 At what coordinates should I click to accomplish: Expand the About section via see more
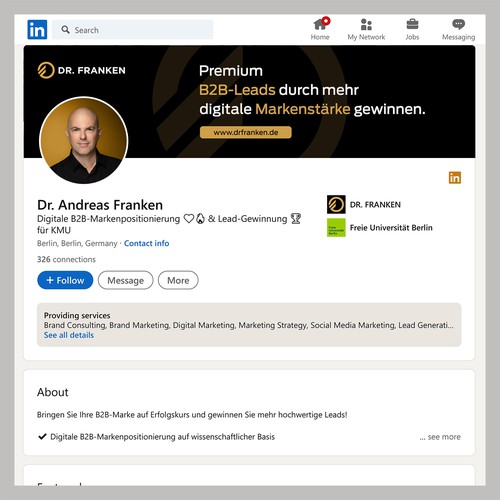click(440, 437)
